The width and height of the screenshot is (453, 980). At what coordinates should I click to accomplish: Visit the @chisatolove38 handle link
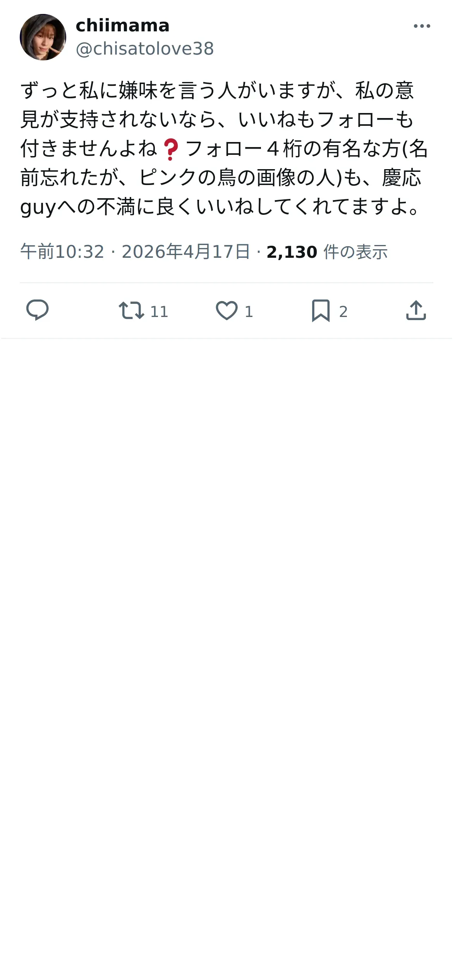(x=145, y=49)
